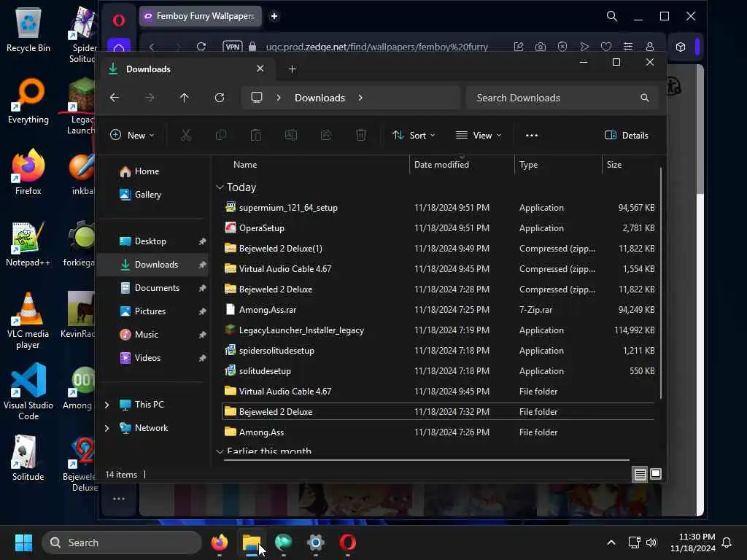Select supermium_121_64_setup file
The image size is (747, 560).
pyautogui.click(x=438, y=208)
